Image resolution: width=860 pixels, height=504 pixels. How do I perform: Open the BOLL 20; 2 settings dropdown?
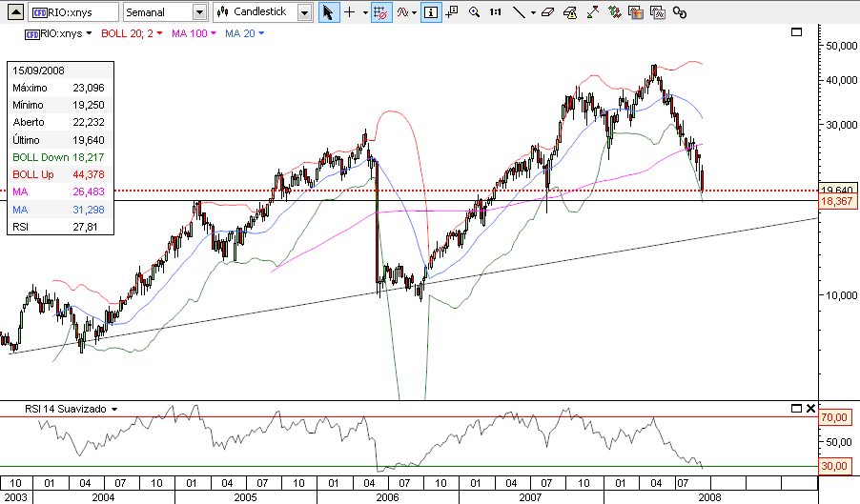159,33
